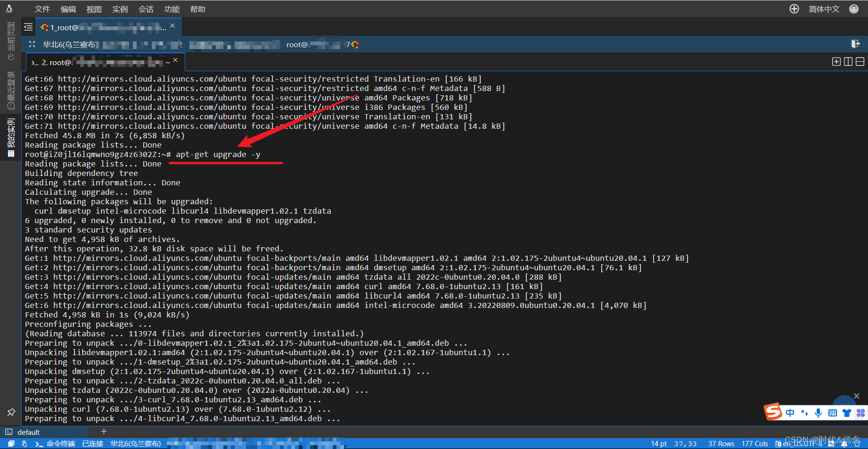Click the Sogou S input method logo
The height and width of the screenshot is (449, 868).
pyautogui.click(x=773, y=412)
